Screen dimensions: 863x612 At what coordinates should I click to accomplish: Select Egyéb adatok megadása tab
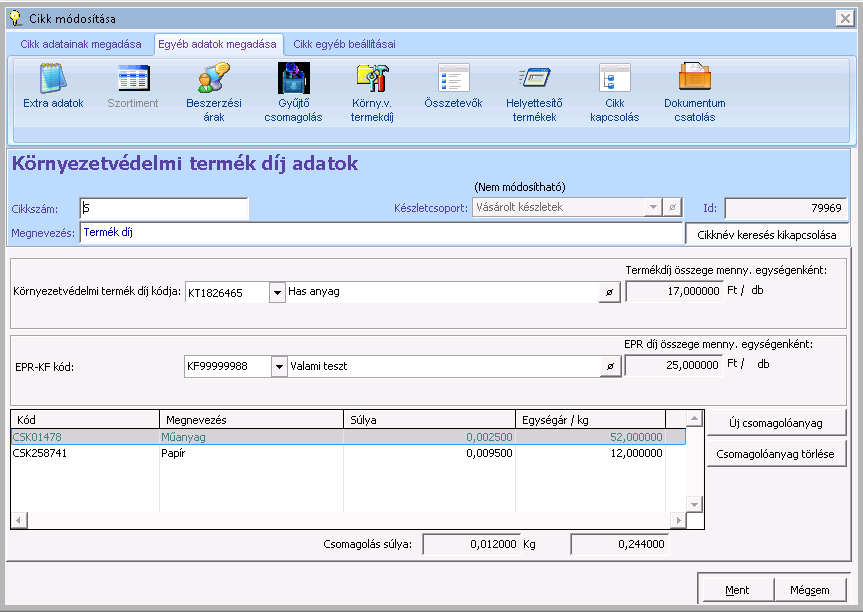[217, 44]
